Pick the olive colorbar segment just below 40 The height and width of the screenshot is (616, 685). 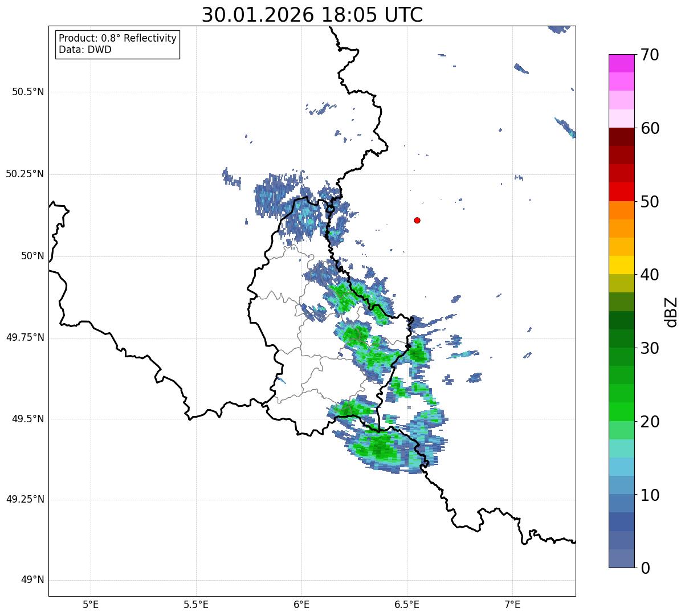coord(621,283)
